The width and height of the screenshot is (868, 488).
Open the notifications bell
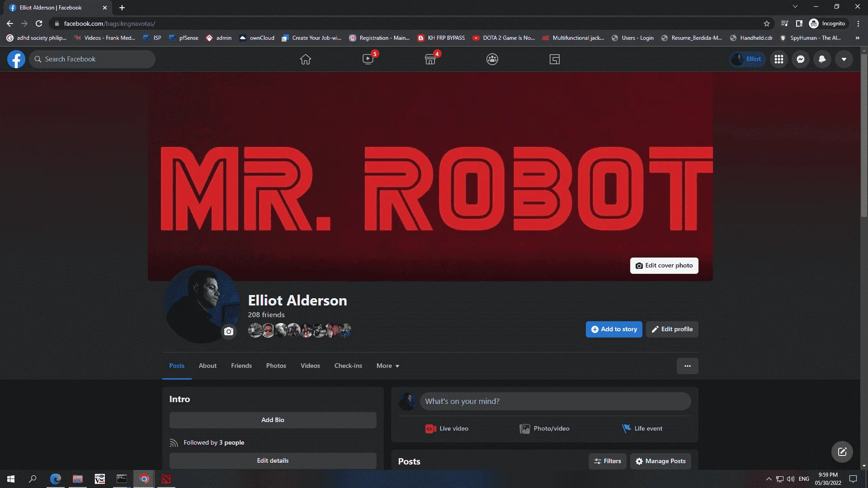point(822,59)
